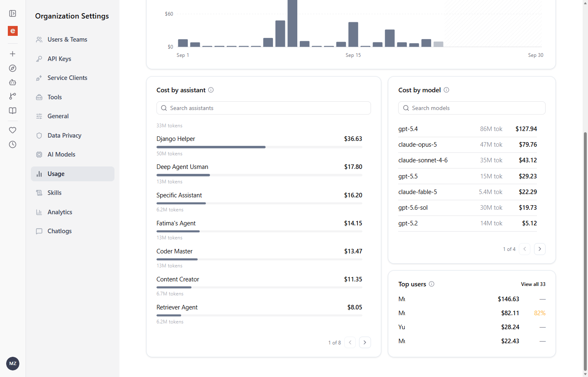Open Tools settings page

pyautogui.click(x=72, y=97)
